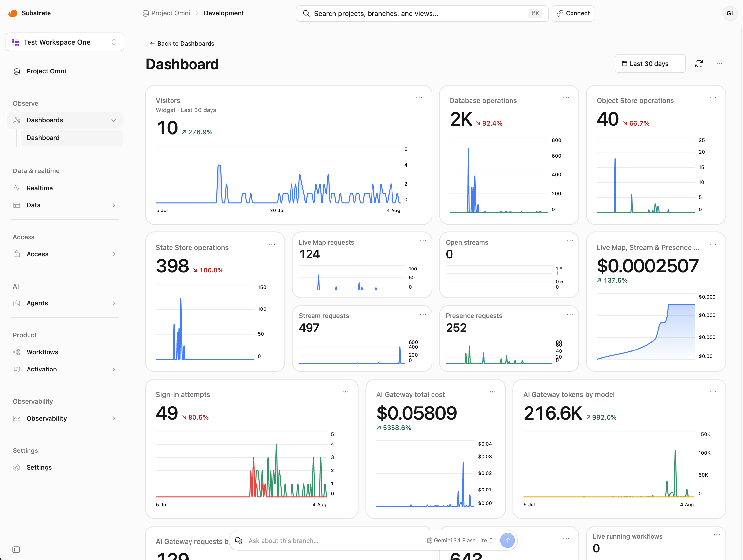The height and width of the screenshot is (560, 743).
Task: Click the search magnifier icon
Action: (x=306, y=13)
